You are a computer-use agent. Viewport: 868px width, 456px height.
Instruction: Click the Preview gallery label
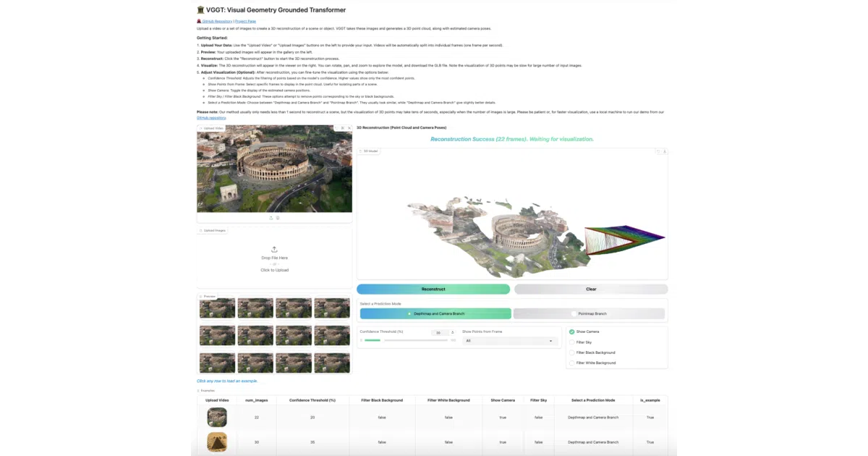click(208, 296)
